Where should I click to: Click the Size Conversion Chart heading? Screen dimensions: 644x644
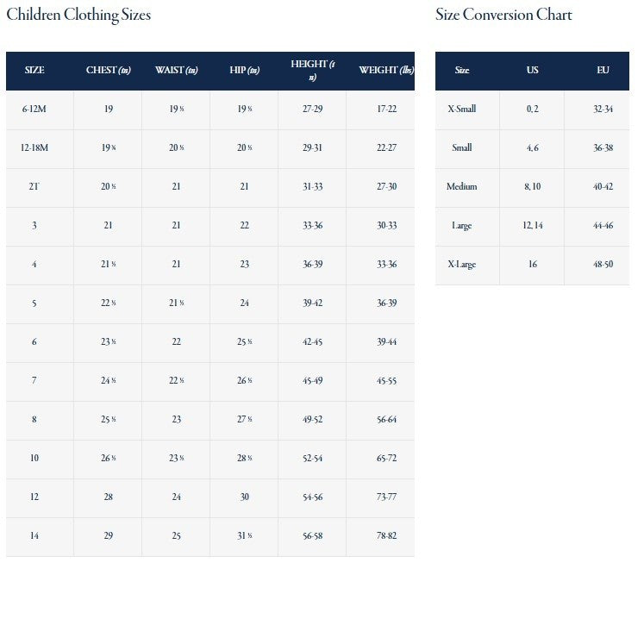[x=503, y=16]
